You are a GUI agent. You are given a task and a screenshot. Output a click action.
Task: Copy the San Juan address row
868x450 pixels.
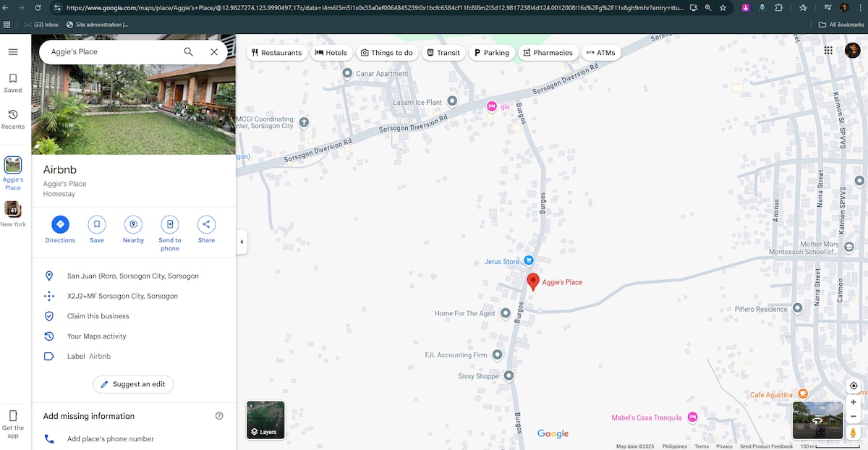click(x=134, y=276)
